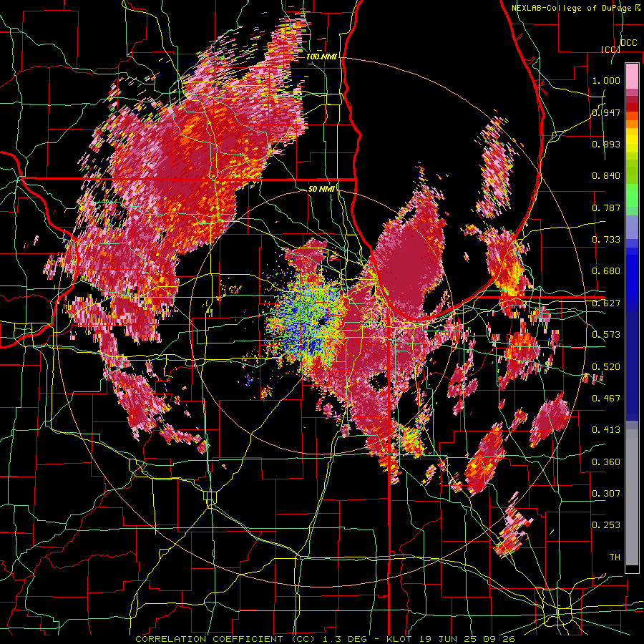
Task: Pick the light pink segment of the color bar
Action: [632, 77]
